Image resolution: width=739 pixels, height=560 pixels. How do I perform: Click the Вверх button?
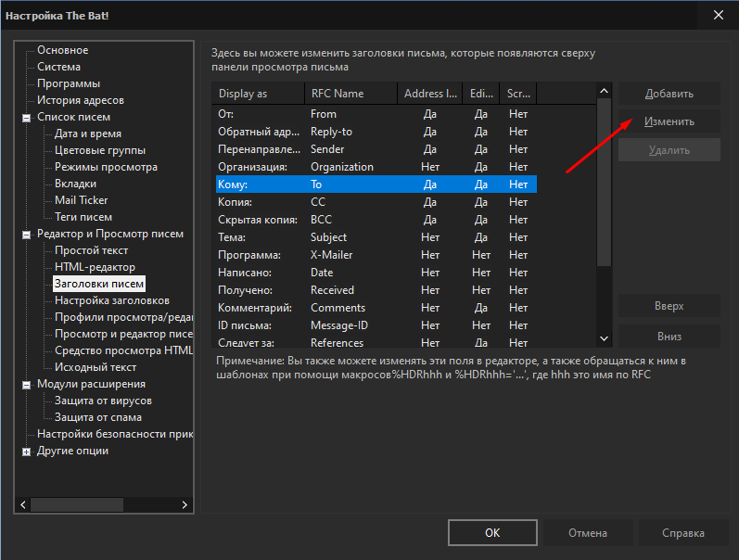pos(669,306)
